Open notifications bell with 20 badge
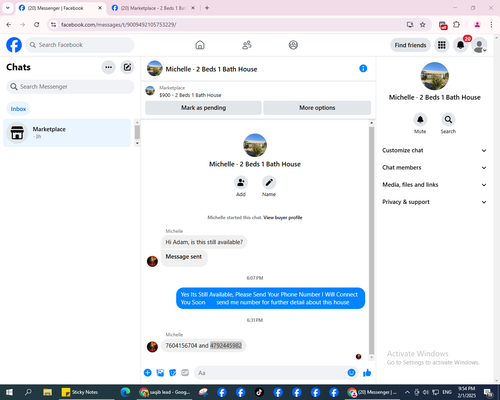 pyautogui.click(x=461, y=45)
